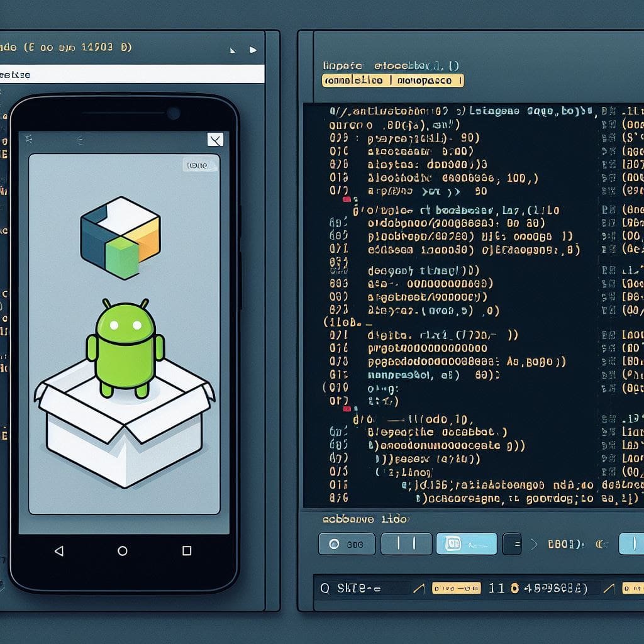Click the 'SKTe-' search field text

(x=358, y=589)
